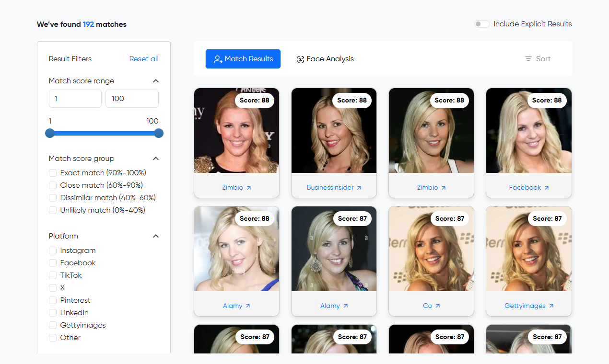The image size is (609, 364).
Task: Collapse the Platform filter section
Action: tap(155, 236)
